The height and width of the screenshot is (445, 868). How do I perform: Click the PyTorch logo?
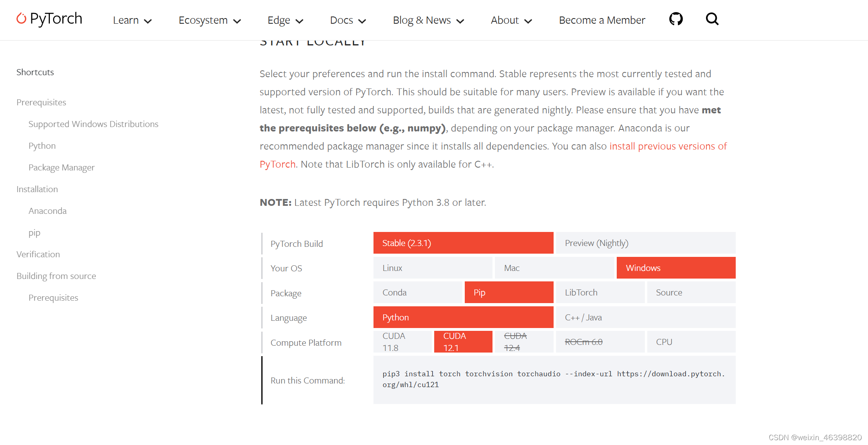[x=49, y=19]
